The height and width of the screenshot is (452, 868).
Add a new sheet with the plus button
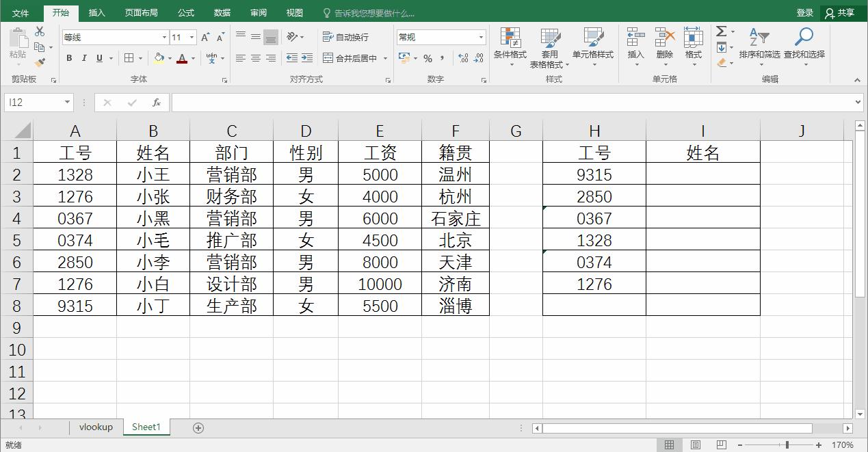tap(198, 427)
